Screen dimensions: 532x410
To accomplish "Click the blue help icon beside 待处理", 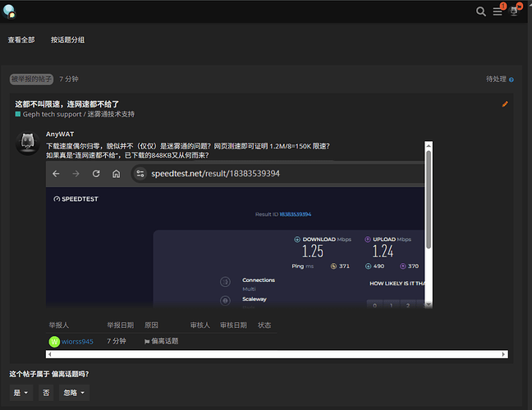I will click(x=511, y=80).
